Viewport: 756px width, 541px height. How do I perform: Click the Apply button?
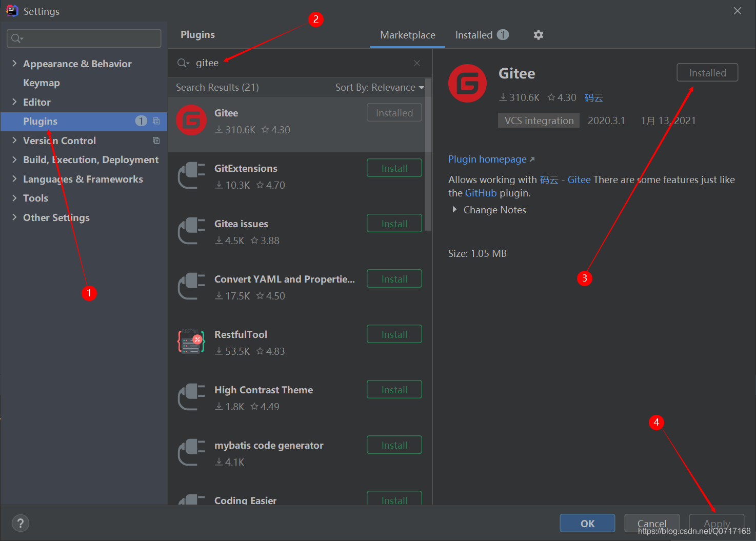pos(717,523)
